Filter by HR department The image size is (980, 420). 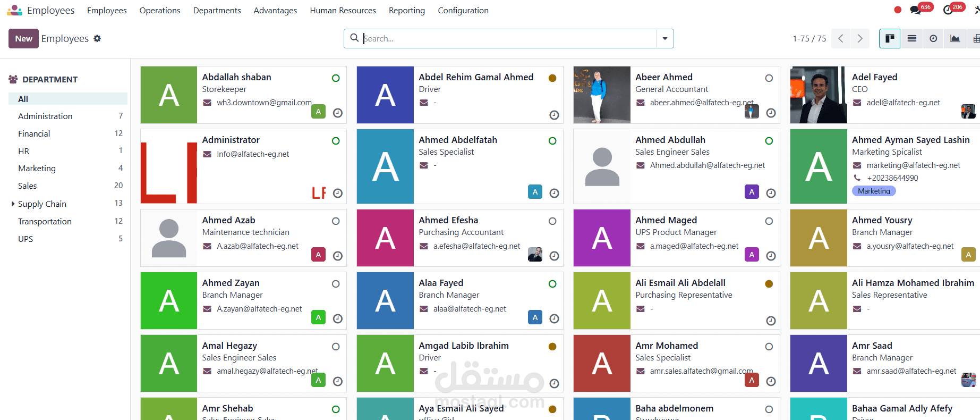coord(68,151)
